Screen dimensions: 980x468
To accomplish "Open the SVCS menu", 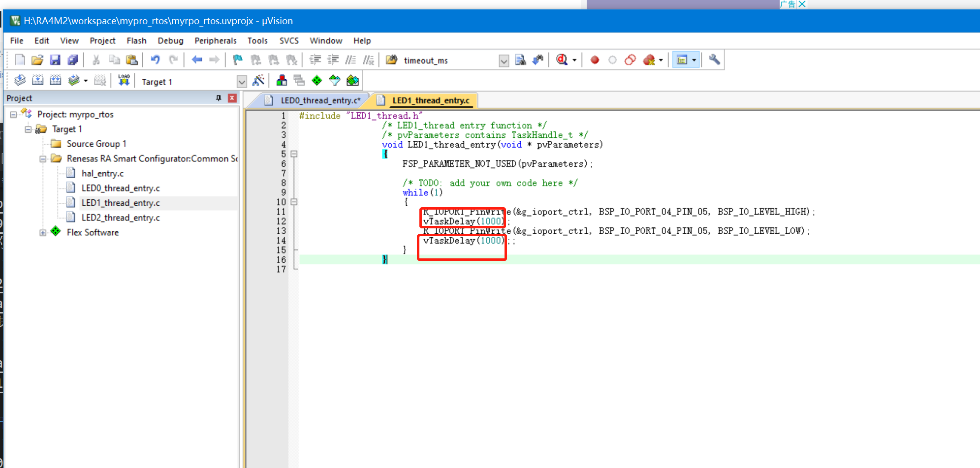I will 289,40.
